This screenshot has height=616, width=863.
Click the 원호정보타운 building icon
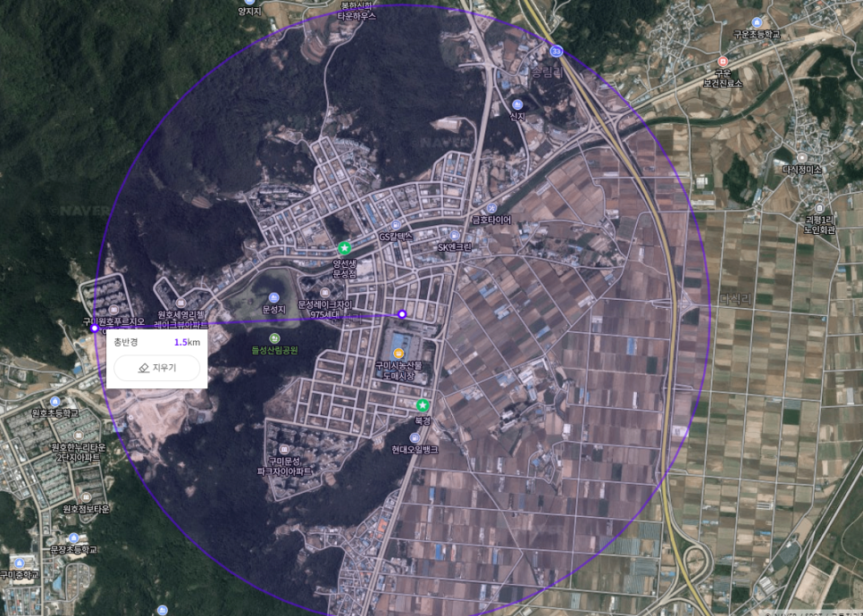click(86, 498)
